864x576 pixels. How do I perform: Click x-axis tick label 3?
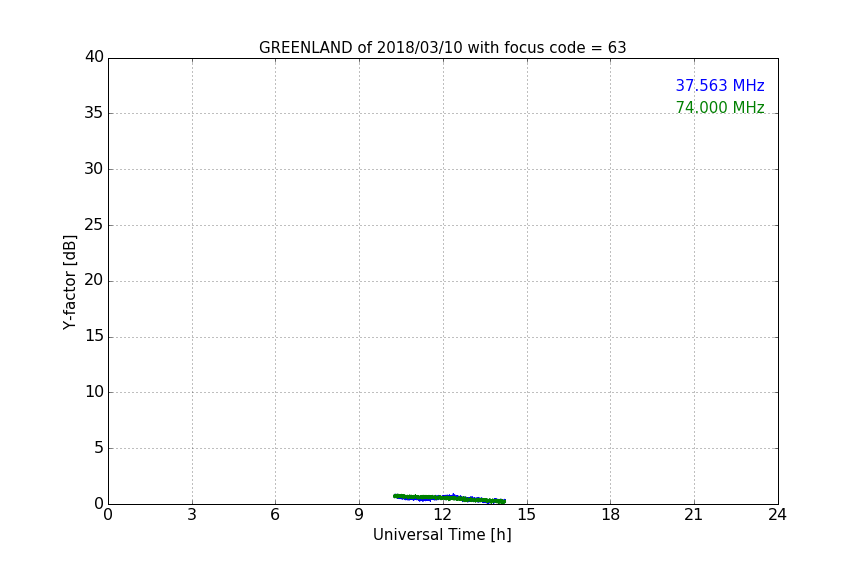point(192,515)
